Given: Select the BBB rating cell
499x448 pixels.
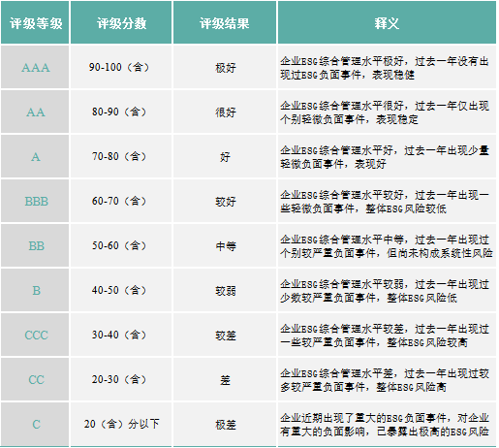Looking at the screenshot, I should pyautogui.click(x=35, y=201).
